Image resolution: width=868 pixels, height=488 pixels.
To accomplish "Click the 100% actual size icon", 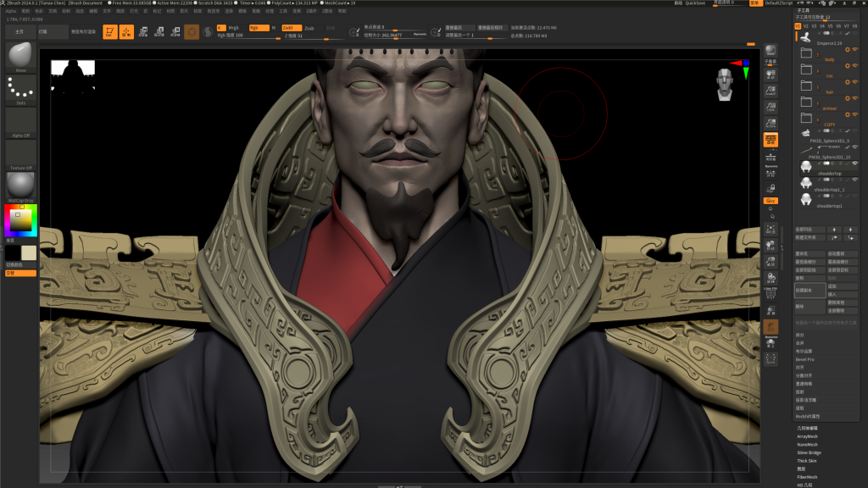I will (771, 106).
